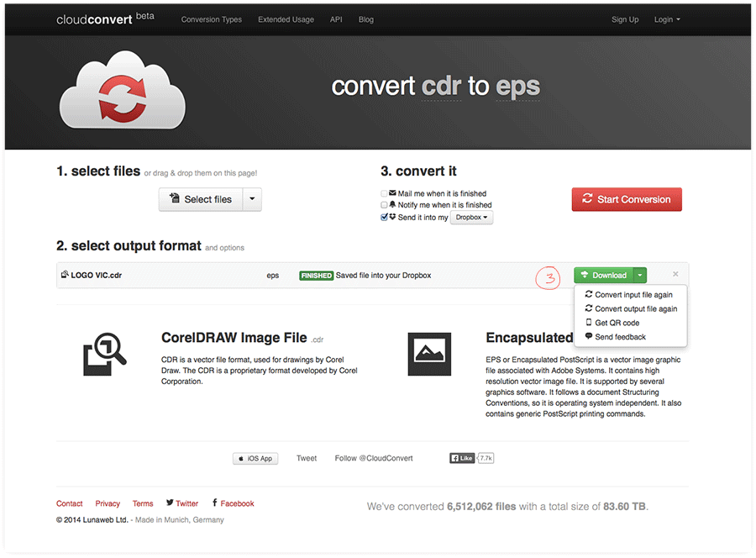Open the Contact footer link
756x558 pixels.
(x=70, y=503)
